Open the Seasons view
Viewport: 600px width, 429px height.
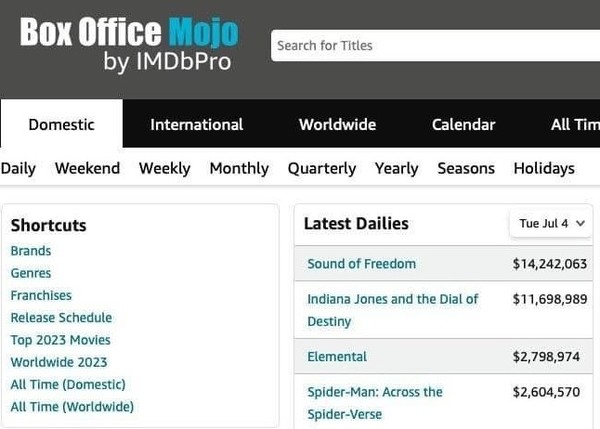pyautogui.click(x=466, y=168)
